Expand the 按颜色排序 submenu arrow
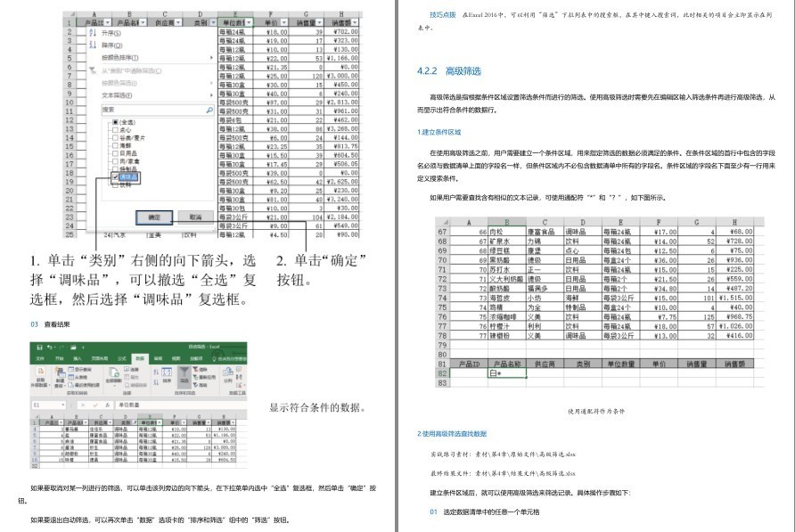This screenshot has width=795, height=532. click(x=211, y=58)
